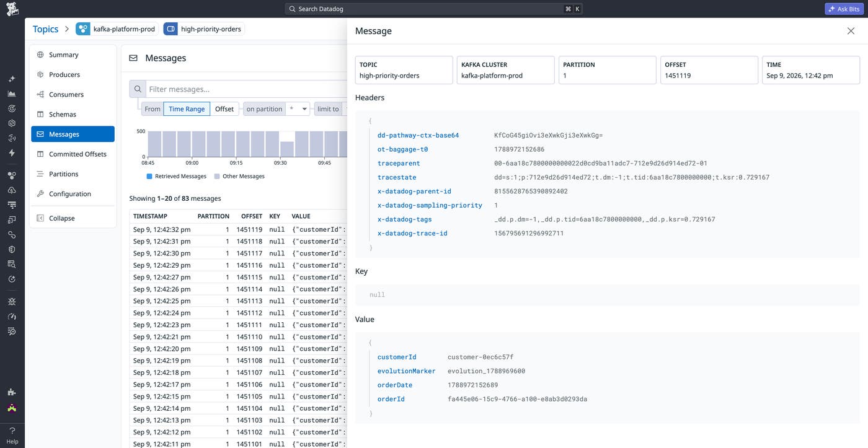868x448 pixels.
Task: Open the sparkles icon in left sidebar
Action: click(x=12, y=79)
